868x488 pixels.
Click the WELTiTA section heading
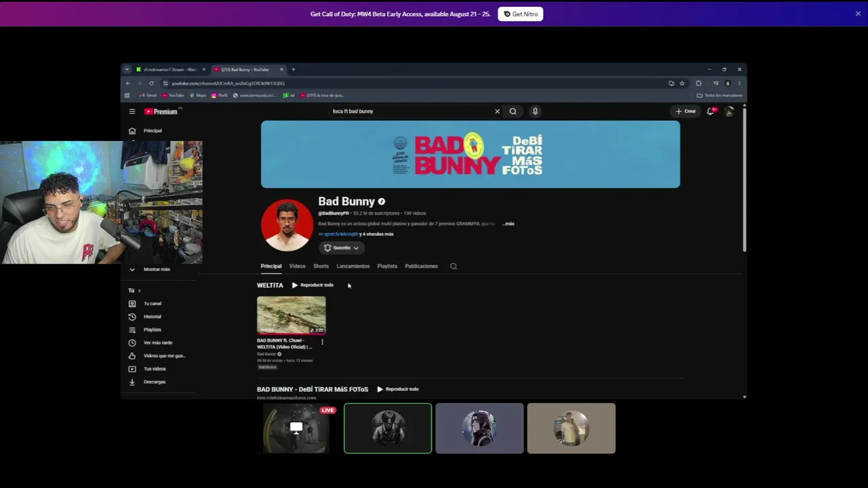[x=270, y=285]
